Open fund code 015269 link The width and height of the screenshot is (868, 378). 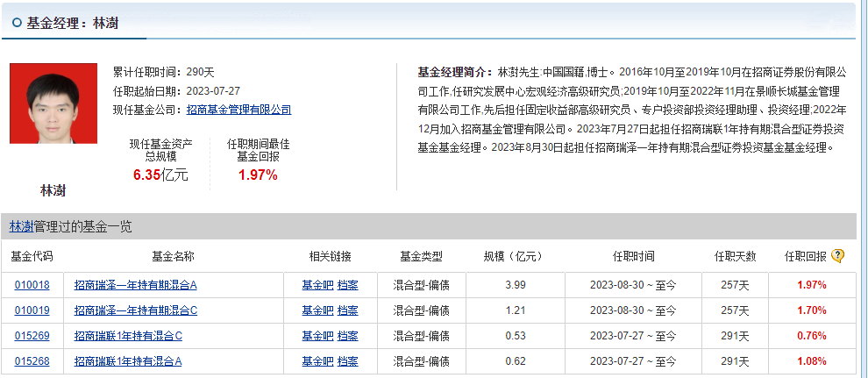(x=32, y=336)
